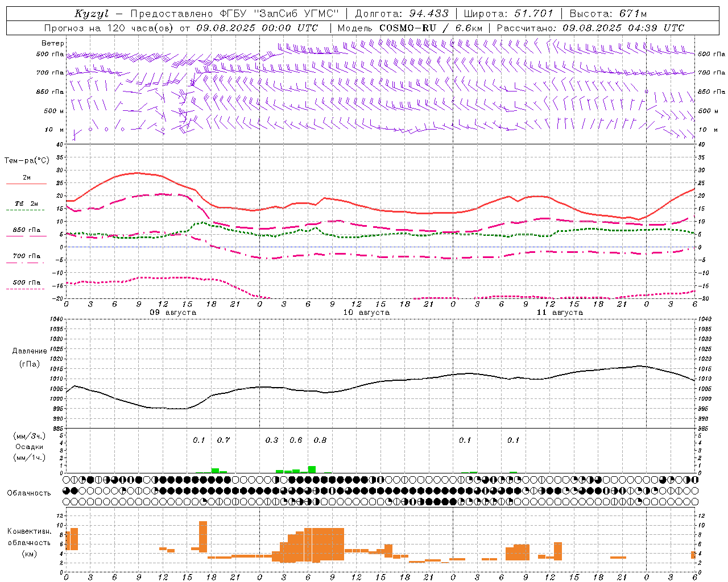Click "Рассчитано: 09.08.2025 04:39 UTC" text
The image size is (728, 582).
[590, 28]
